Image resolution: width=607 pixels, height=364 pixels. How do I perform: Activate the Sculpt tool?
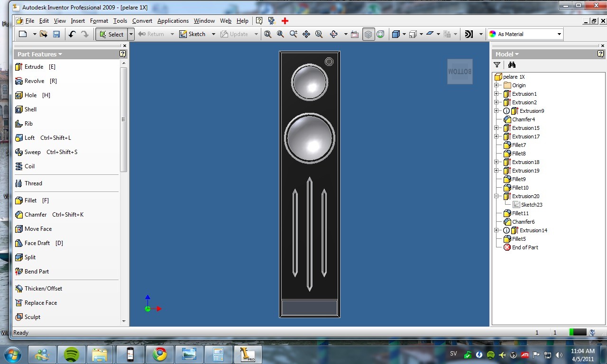27,317
